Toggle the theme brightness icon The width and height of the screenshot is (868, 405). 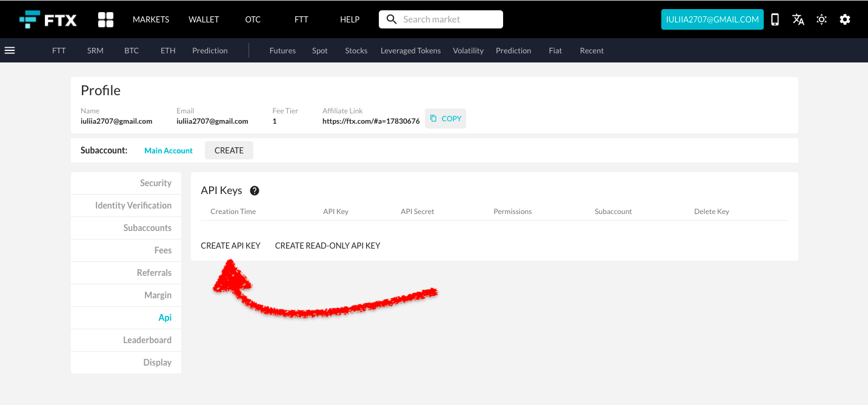(821, 19)
